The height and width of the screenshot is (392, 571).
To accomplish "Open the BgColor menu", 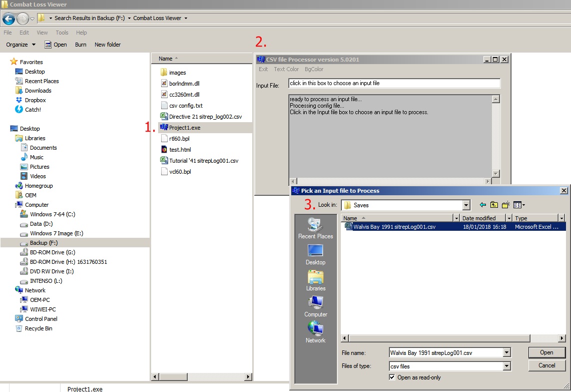I will point(314,69).
